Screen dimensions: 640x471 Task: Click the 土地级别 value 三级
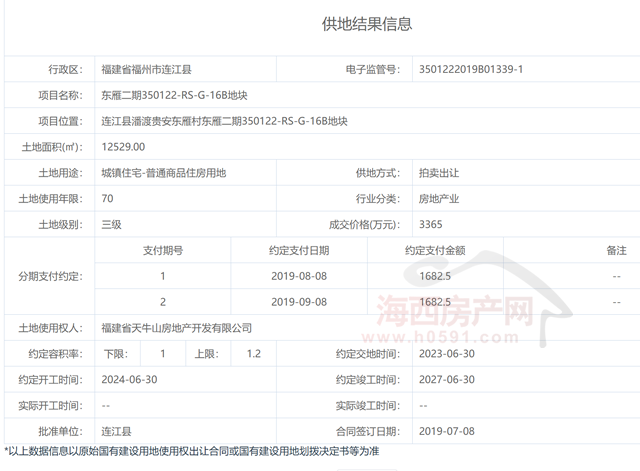tap(111, 224)
